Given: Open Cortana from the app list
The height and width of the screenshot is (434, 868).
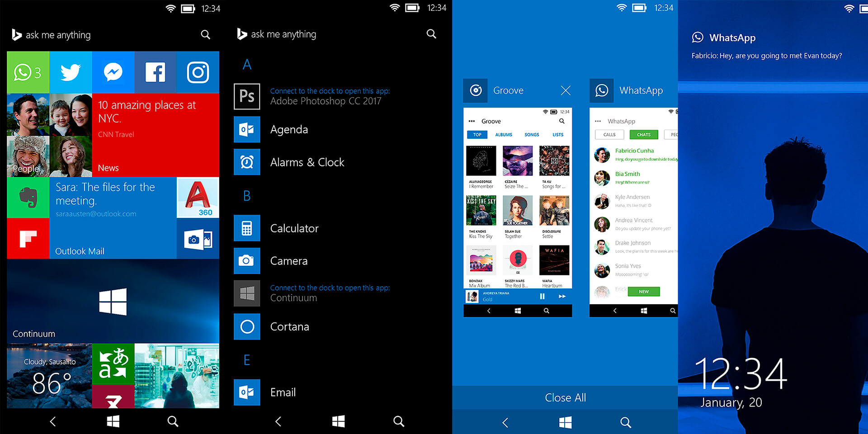Looking at the screenshot, I should coord(272,326).
